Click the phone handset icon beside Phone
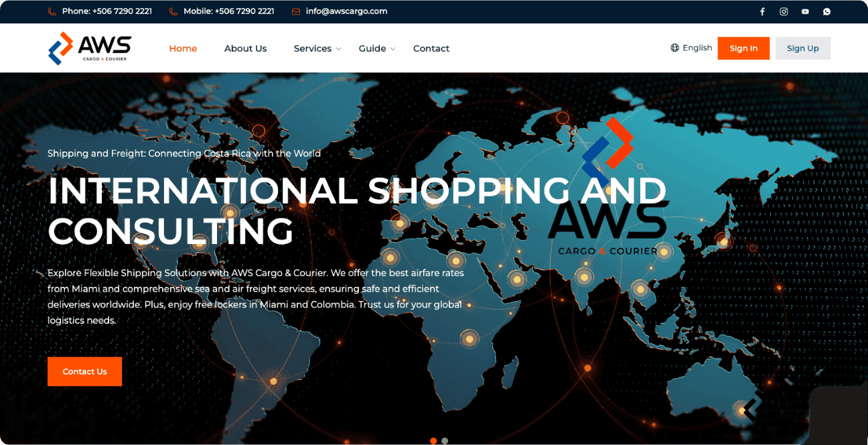The image size is (868, 445). click(x=52, y=11)
